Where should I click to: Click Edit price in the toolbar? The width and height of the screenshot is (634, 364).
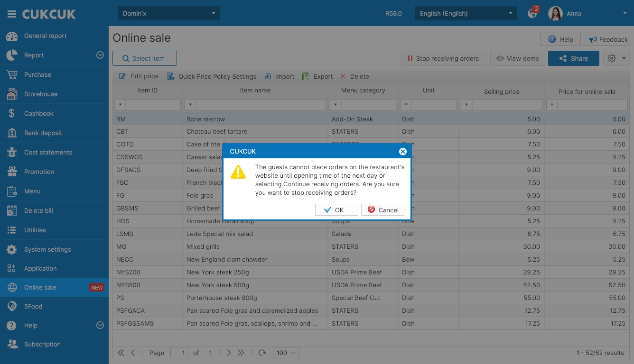click(139, 76)
